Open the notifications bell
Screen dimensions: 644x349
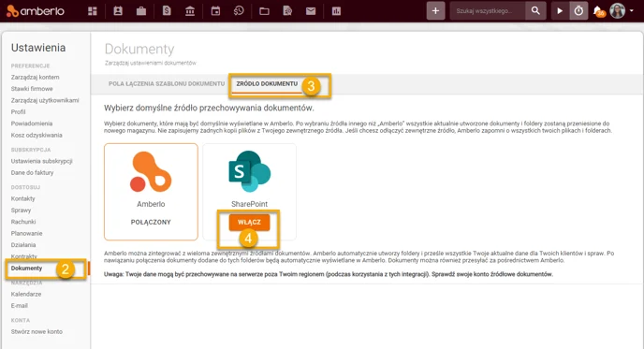tap(599, 11)
